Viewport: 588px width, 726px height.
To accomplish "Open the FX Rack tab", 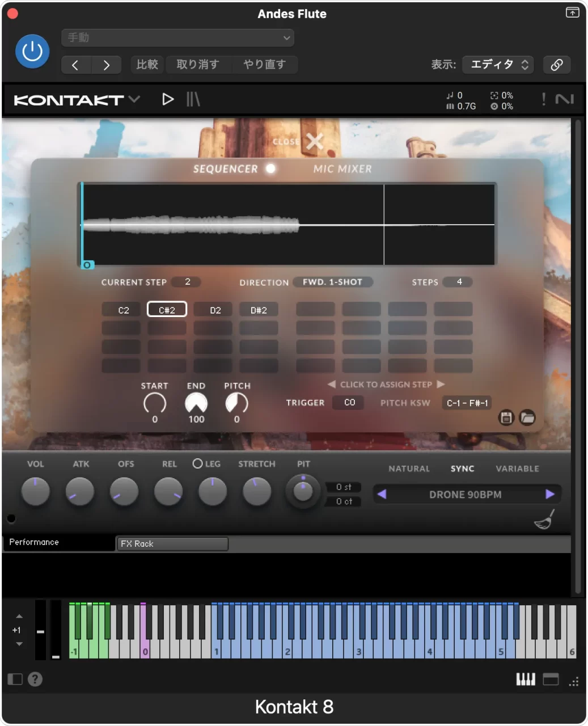I will coord(172,543).
